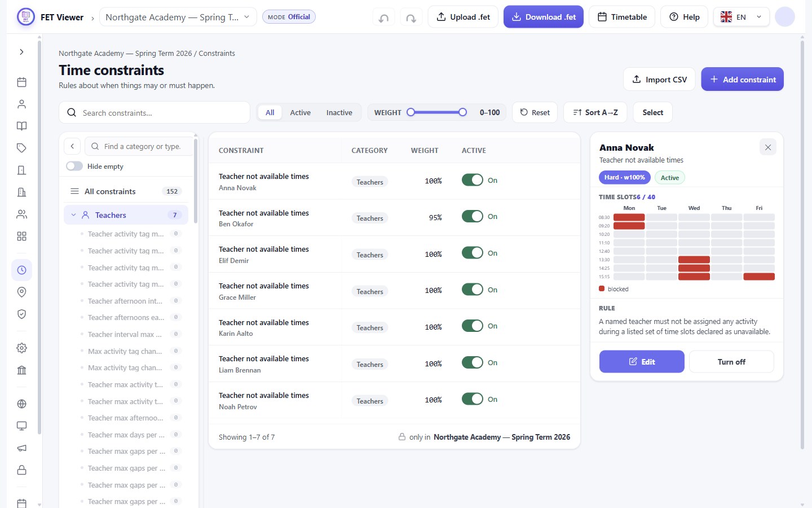
Task: Open the Help menu
Action: 685,17
